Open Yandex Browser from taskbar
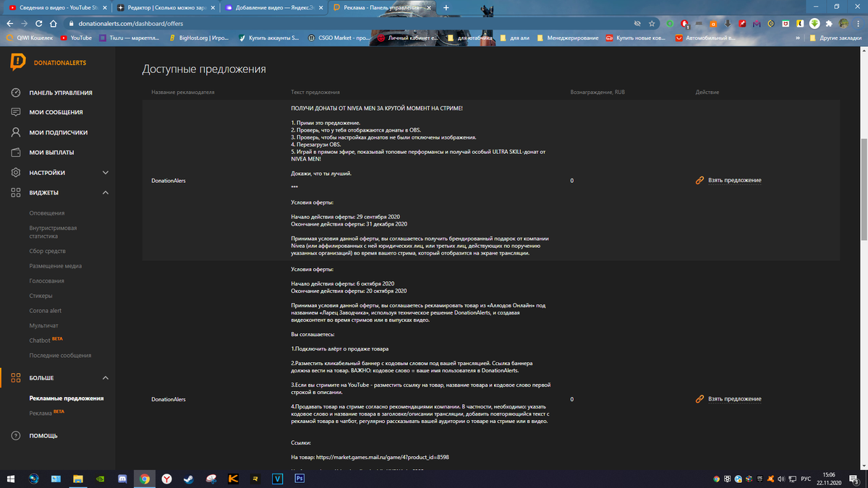The height and width of the screenshot is (488, 868). (166, 479)
